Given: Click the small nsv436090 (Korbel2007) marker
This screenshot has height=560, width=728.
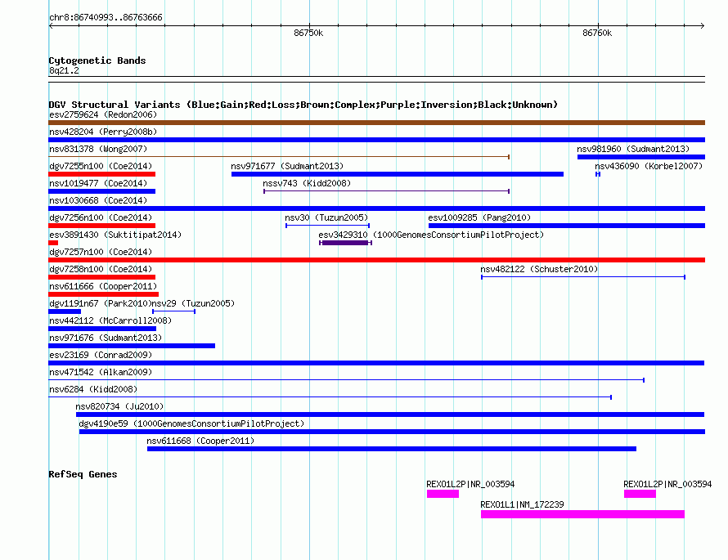Looking at the screenshot, I should 598,174.
